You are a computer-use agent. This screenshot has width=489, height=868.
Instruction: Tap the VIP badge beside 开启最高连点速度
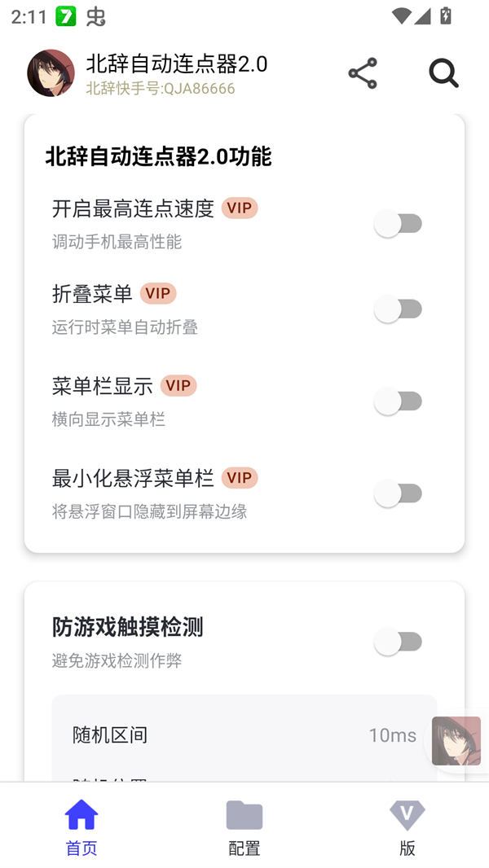[239, 208]
